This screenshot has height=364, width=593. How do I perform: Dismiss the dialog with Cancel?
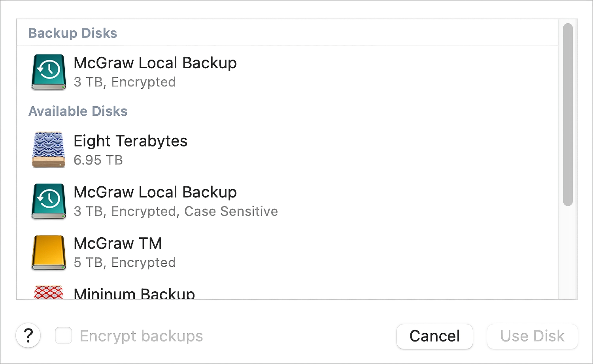tap(434, 336)
